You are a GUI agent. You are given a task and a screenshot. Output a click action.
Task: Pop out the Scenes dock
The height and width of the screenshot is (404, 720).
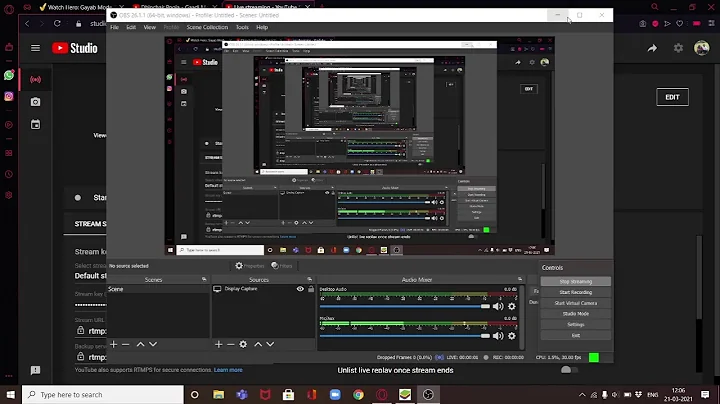pos(204,279)
